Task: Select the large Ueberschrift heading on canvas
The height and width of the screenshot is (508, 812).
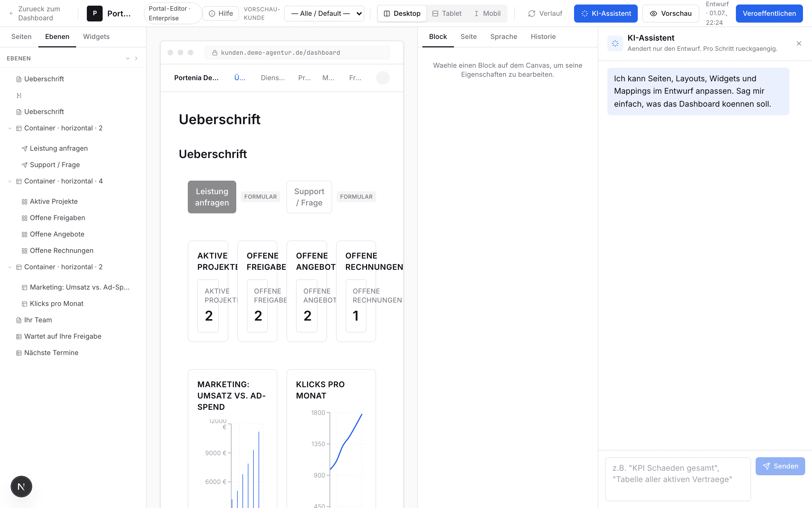Action: [219, 119]
